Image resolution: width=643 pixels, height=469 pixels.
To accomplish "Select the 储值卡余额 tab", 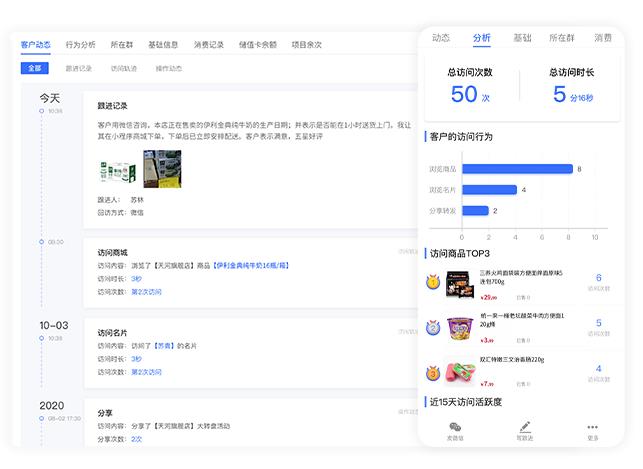I will pos(258,45).
